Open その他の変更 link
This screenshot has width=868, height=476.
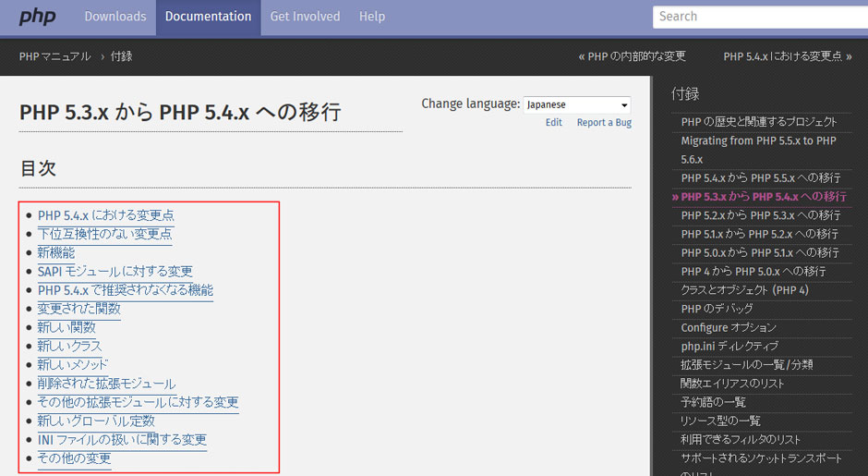click(74, 458)
